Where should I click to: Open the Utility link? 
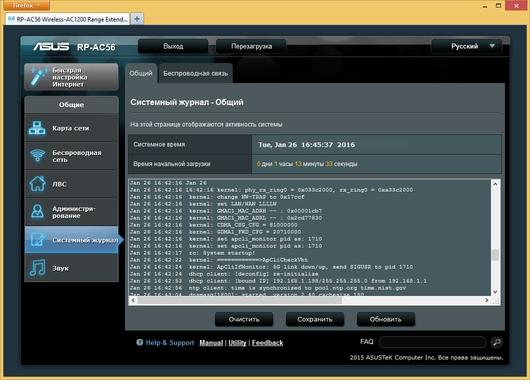tap(237, 343)
